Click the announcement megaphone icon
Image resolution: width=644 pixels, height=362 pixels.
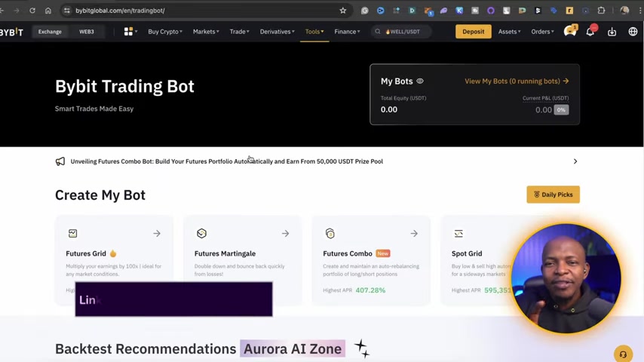[x=60, y=161]
